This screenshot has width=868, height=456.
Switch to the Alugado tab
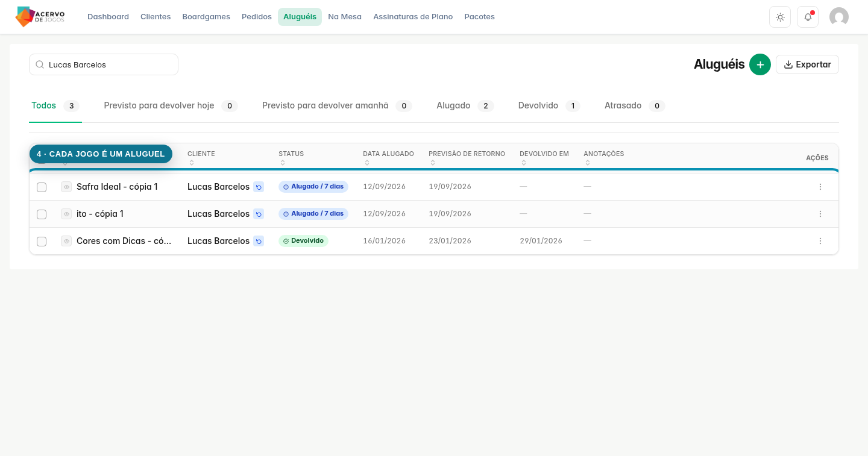465,105
